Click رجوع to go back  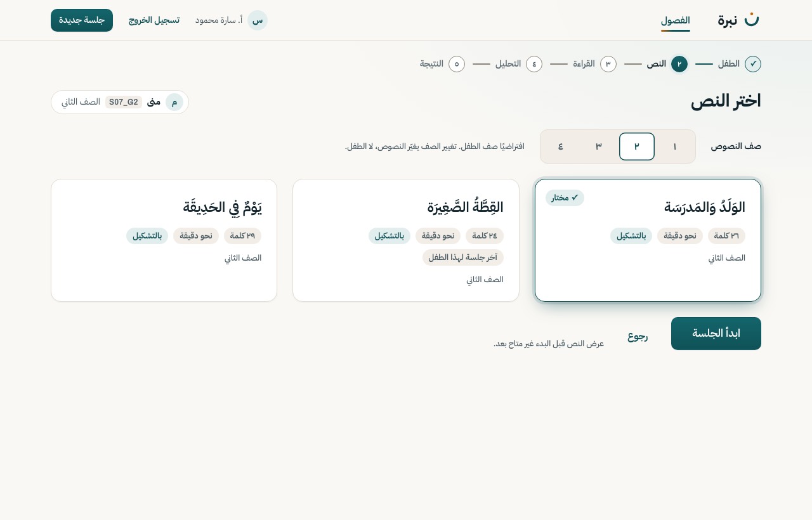point(638,336)
